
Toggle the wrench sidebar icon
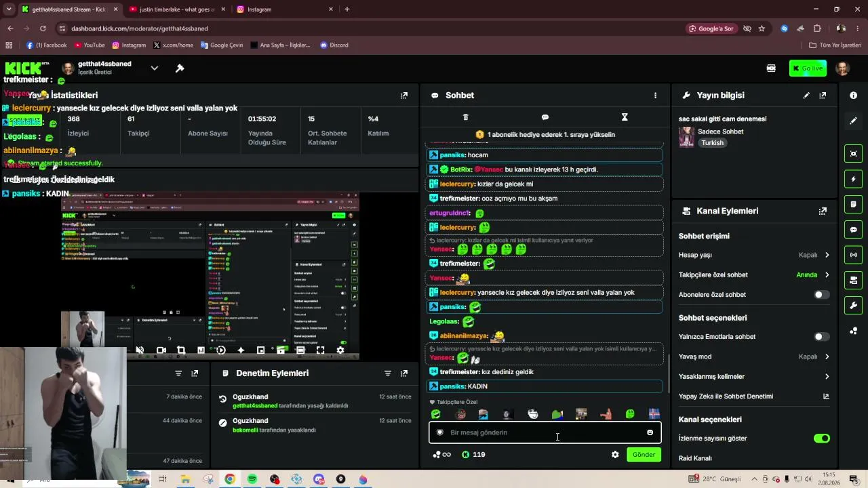point(853,306)
